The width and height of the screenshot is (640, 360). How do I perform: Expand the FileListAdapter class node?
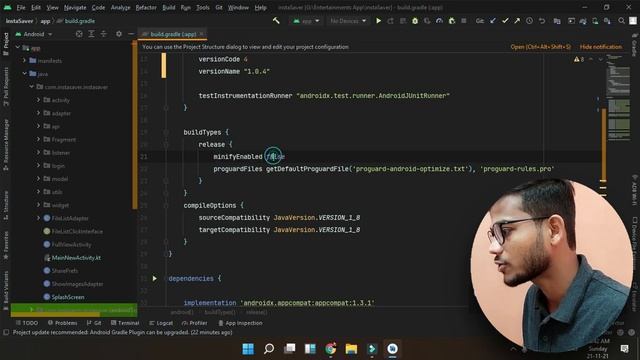[x=38, y=218]
